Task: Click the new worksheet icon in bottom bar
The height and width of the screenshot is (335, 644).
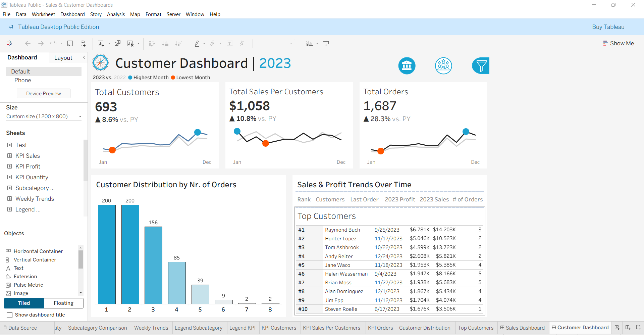Action: 617,328
